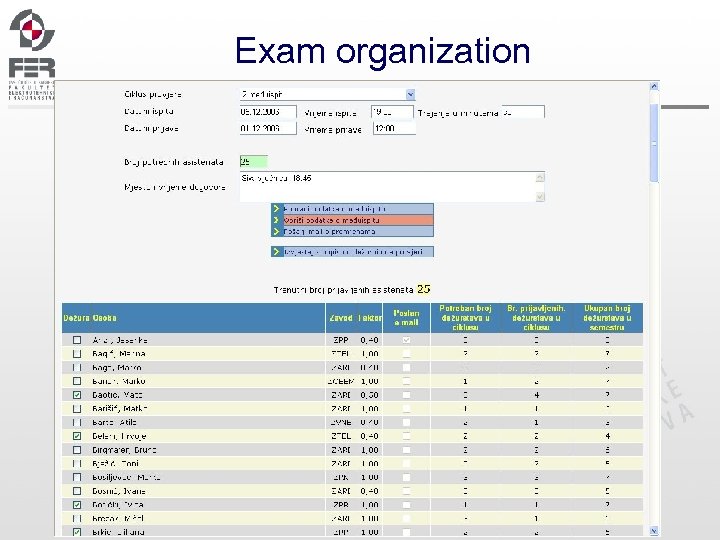Tick the Dežura checkbox for Jasenka row
The width and height of the screenshot is (720, 540).
[77, 340]
